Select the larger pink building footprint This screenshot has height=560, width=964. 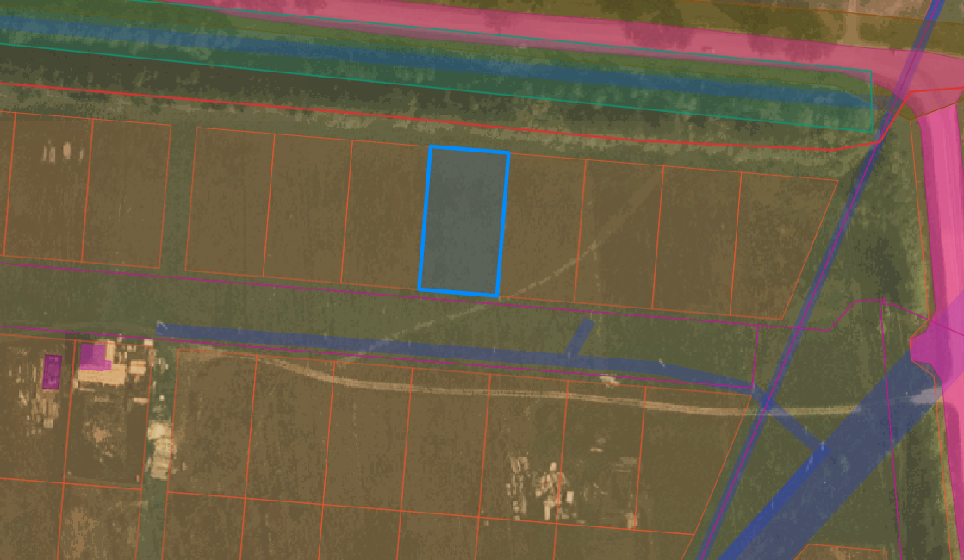click(95, 357)
